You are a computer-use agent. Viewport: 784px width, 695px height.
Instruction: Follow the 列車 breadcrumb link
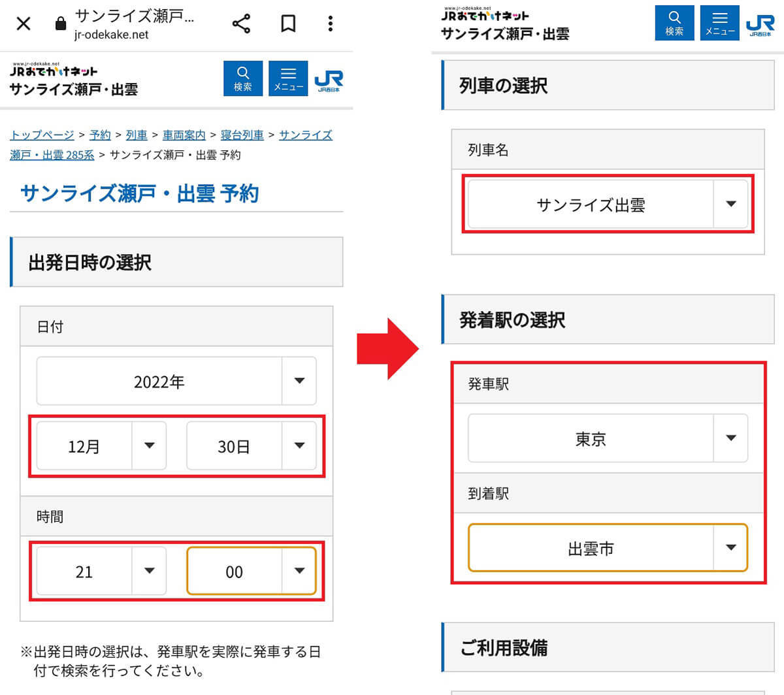[x=137, y=135]
